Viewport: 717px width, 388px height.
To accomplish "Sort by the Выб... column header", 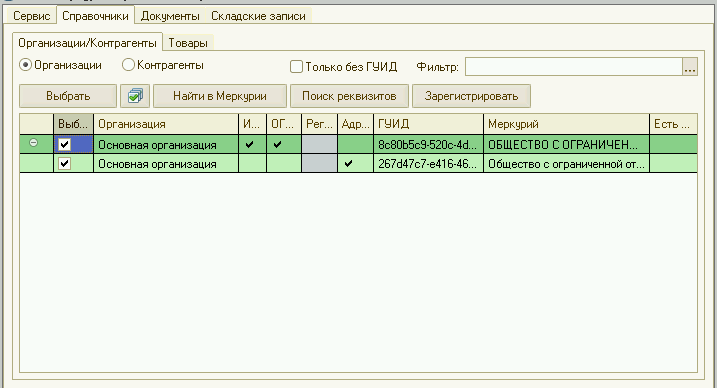I will [x=73, y=124].
